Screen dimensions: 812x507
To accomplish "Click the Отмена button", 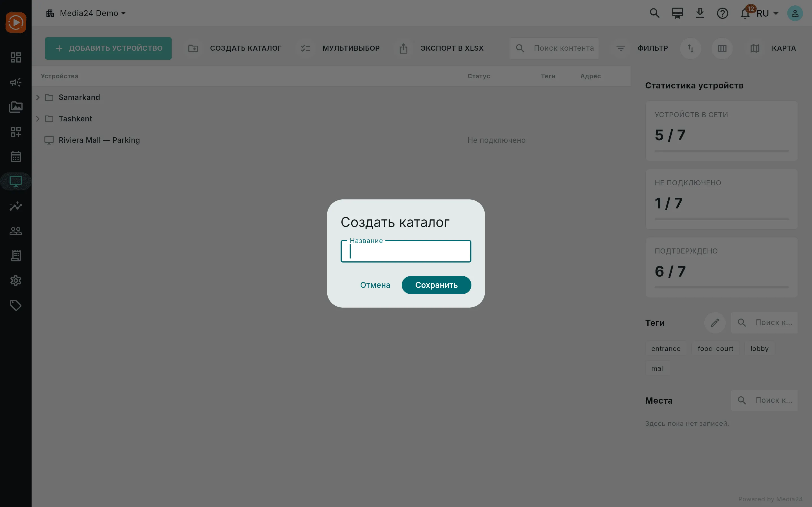I will 375,285.
